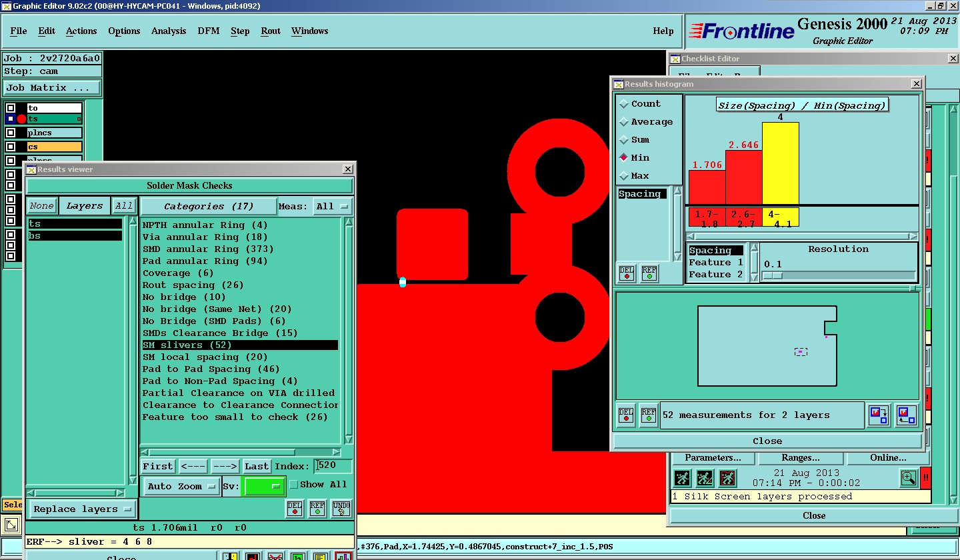Viewport: 960px width, 560px height.
Task: Click second run icon in Checklist Editor
Action: coord(705,478)
